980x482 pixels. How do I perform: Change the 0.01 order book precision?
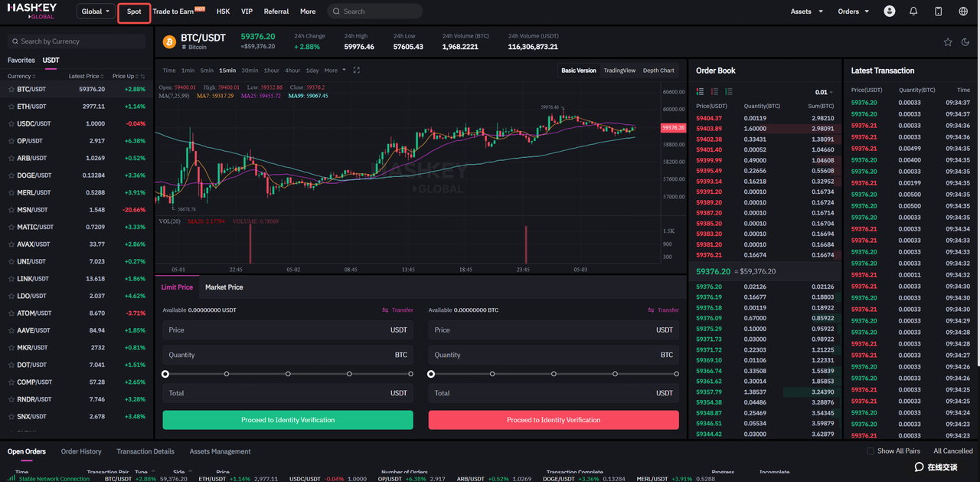[x=824, y=92]
